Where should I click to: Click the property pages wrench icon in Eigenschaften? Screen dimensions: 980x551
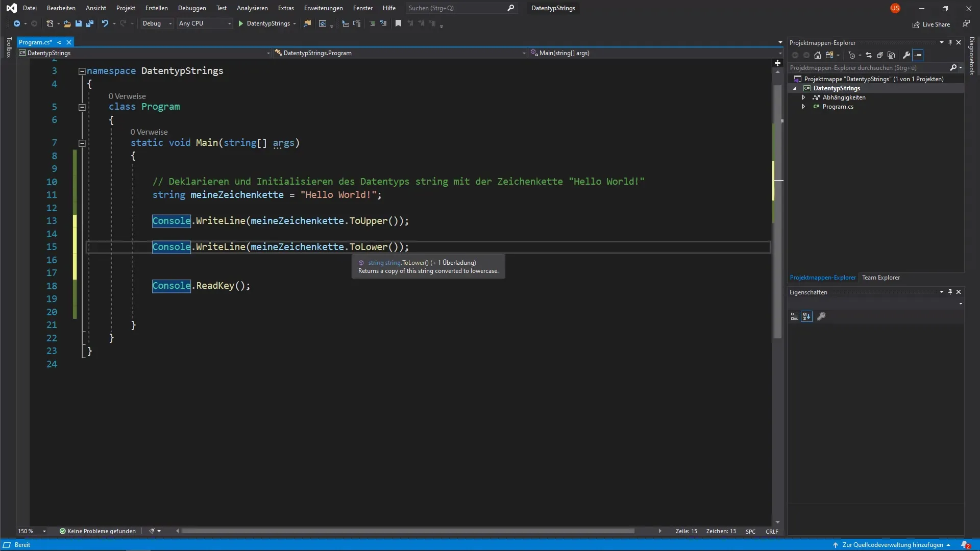821,316
